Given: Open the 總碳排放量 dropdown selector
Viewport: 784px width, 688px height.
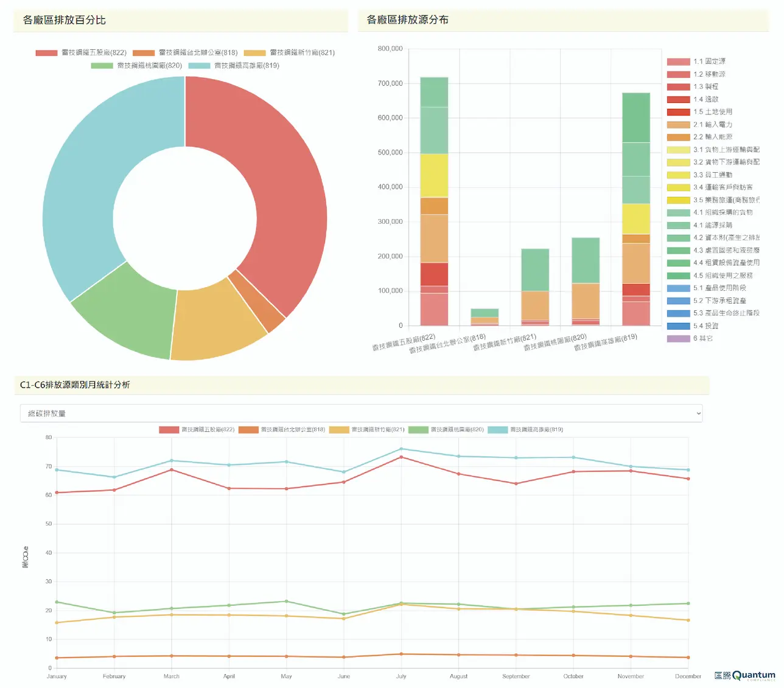Looking at the screenshot, I should [x=360, y=414].
